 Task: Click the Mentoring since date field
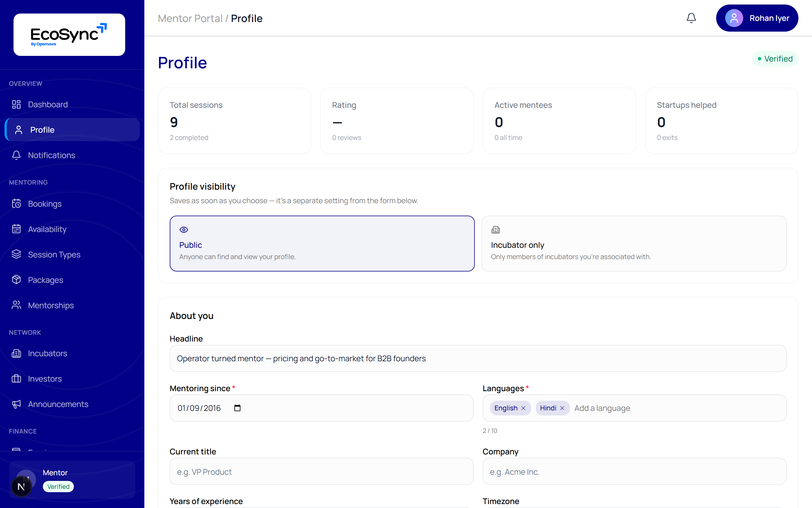coord(321,408)
